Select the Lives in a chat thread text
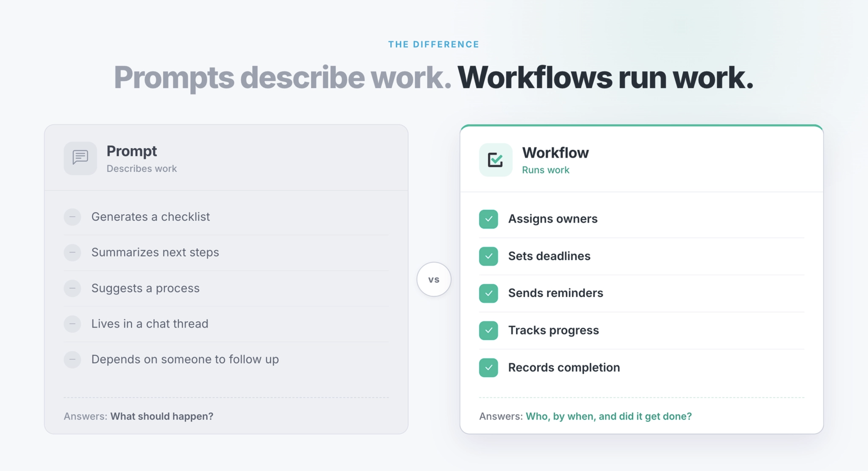868x471 pixels. pos(150,324)
